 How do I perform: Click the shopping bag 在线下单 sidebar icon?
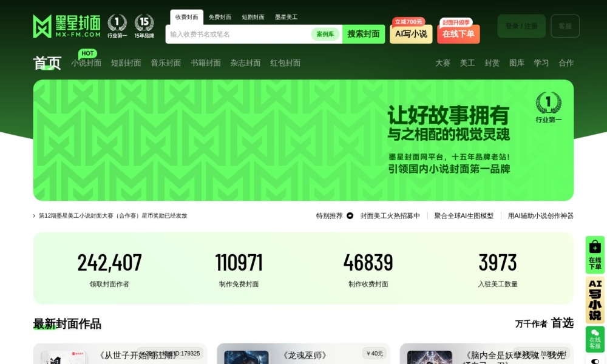coord(595,255)
